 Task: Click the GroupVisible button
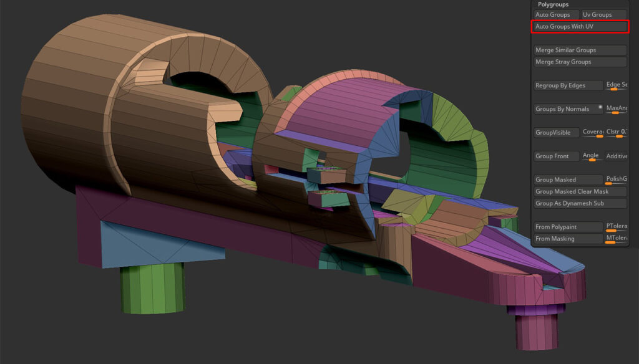click(x=556, y=133)
